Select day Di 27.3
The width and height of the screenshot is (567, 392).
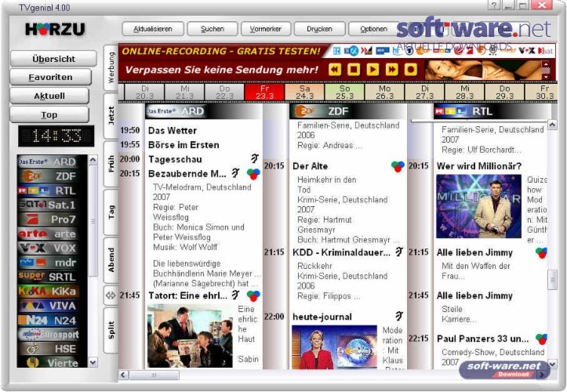pos(424,93)
